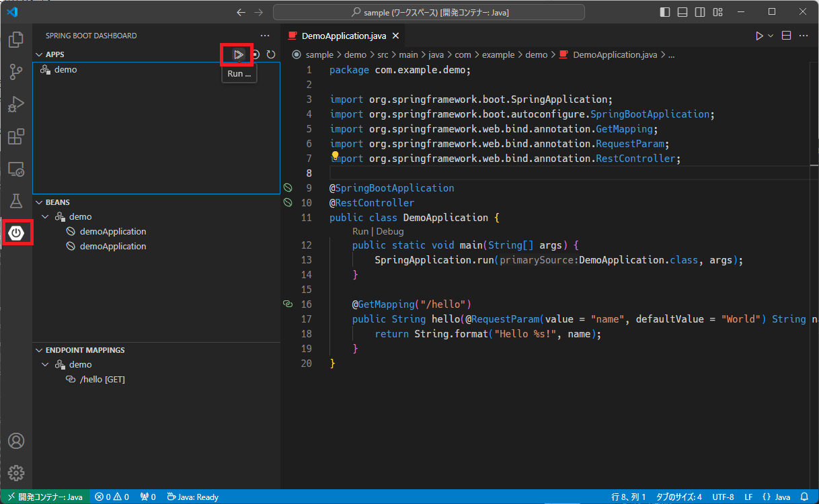Click the endpoint link gutter icon on line 16
The height and width of the screenshot is (504, 819).
pyautogui.click(x=288, y=304)
